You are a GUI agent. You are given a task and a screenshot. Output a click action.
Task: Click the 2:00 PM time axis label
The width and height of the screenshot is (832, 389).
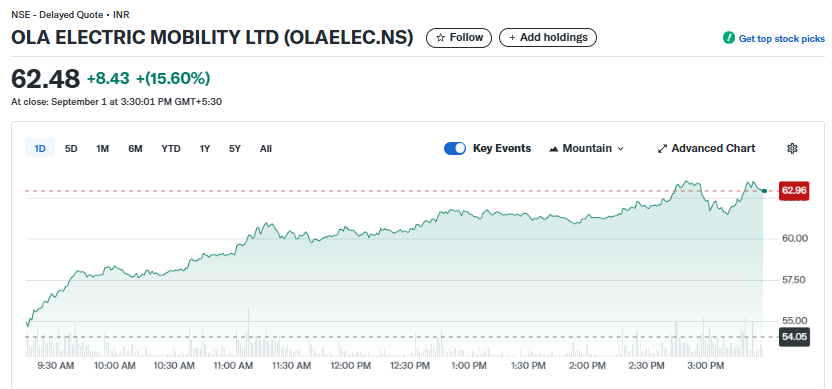(x=587, y=366)
